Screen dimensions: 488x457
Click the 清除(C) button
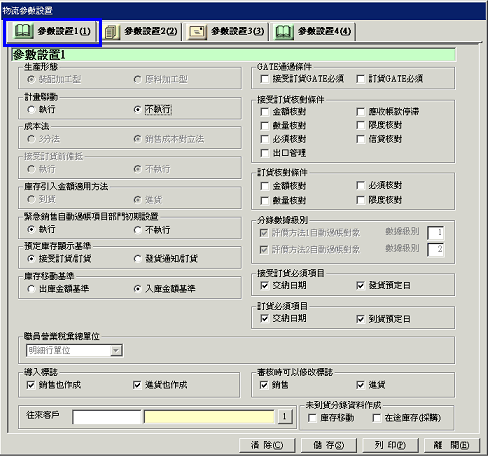click(x=267, y=445)
